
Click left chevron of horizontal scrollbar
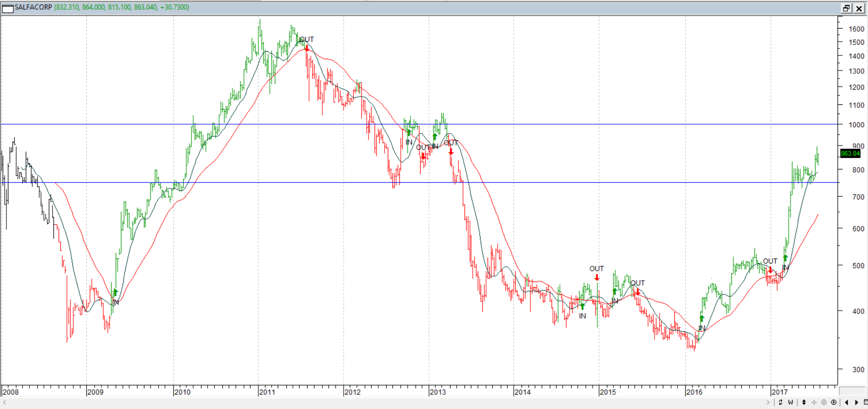coord(5,403)
